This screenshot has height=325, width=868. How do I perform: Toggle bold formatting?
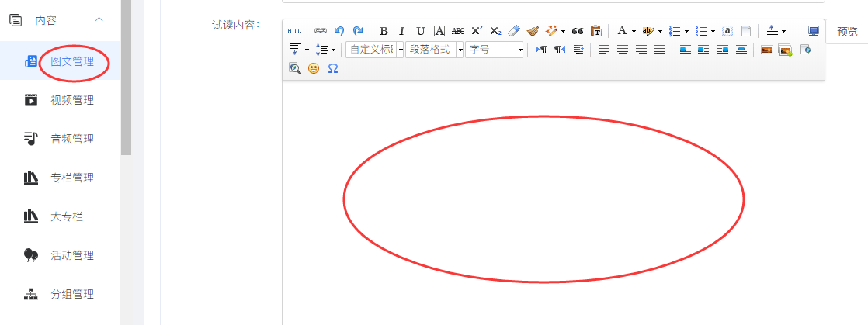pos(383,31)
